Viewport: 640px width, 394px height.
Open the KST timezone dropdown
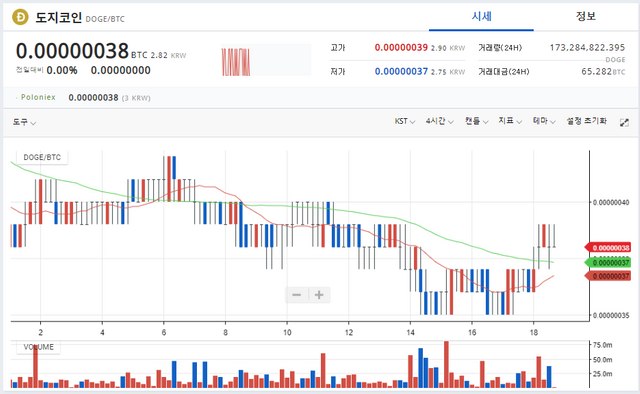point(404,121)
